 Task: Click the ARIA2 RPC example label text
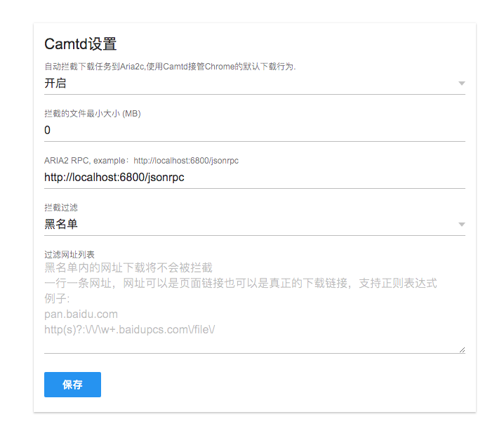[141, 161]
